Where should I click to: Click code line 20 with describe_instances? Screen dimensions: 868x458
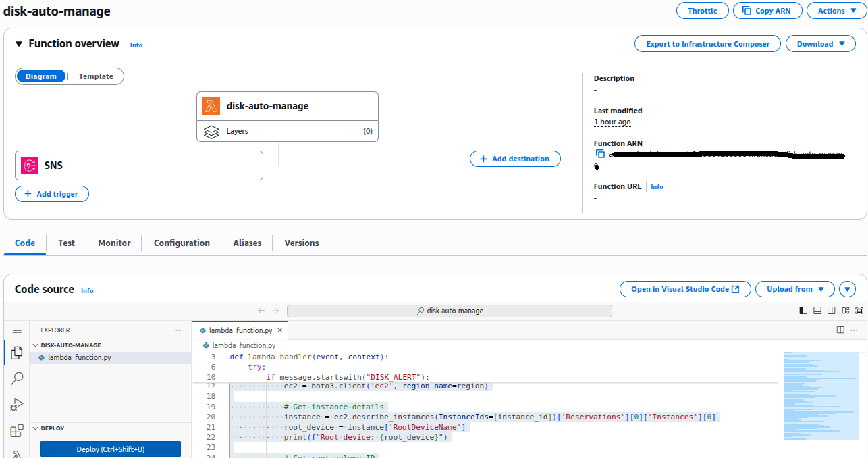[500, 417]
